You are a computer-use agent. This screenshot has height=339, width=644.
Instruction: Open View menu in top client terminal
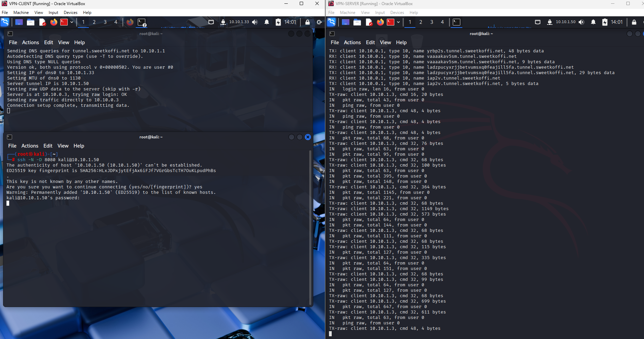click(64, 43)
